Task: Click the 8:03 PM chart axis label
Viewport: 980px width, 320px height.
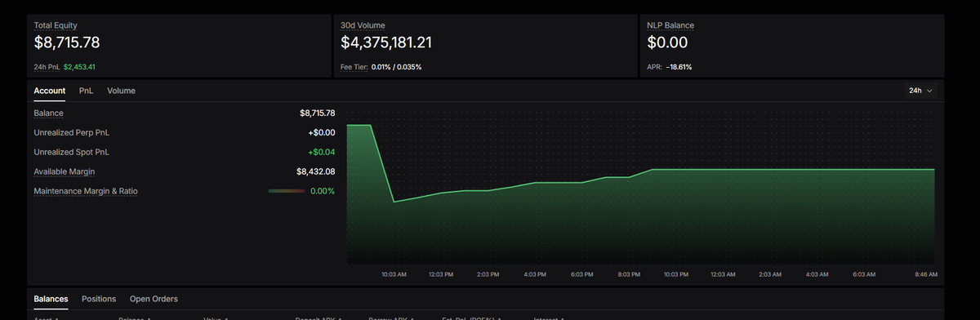Action: (x=630, y=274)
